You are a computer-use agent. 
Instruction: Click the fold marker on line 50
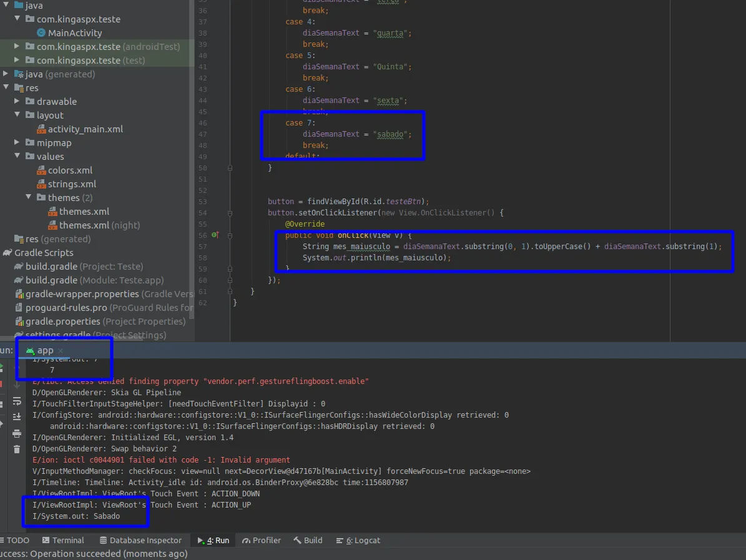[x=230, y=168]
